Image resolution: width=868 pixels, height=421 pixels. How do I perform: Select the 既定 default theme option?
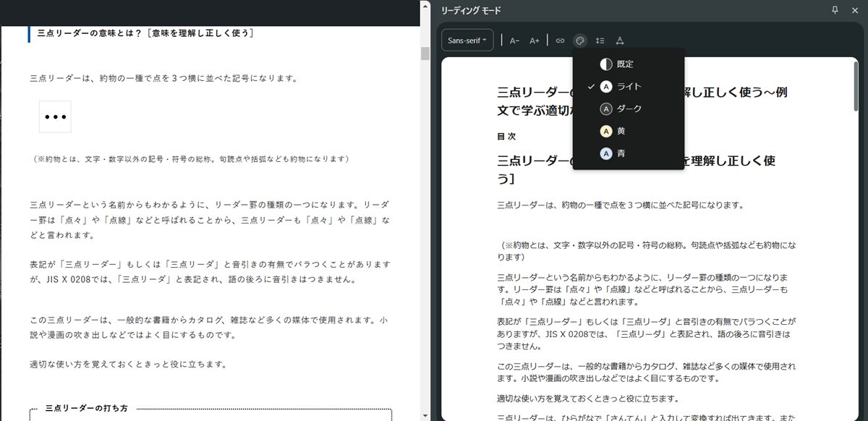625,64
